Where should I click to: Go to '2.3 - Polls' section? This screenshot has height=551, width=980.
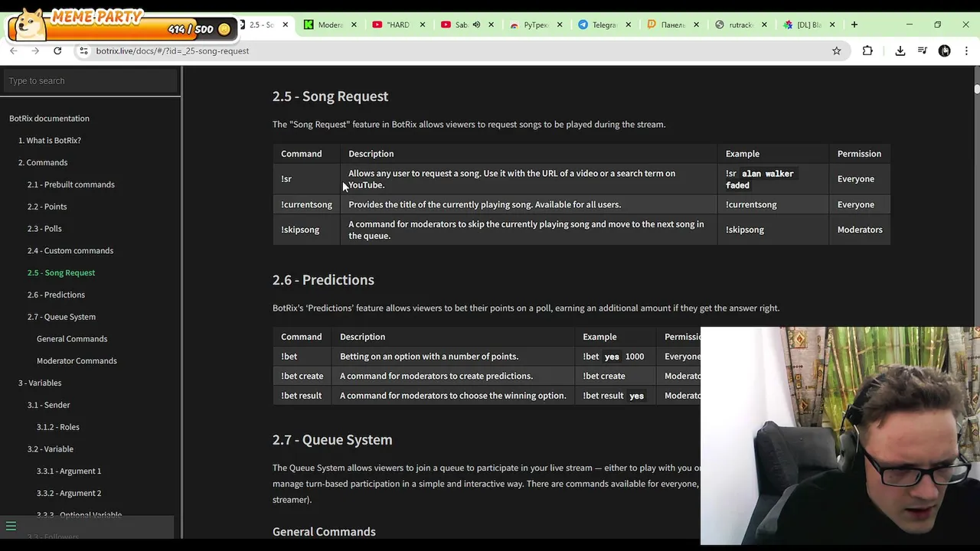(44, 229)
